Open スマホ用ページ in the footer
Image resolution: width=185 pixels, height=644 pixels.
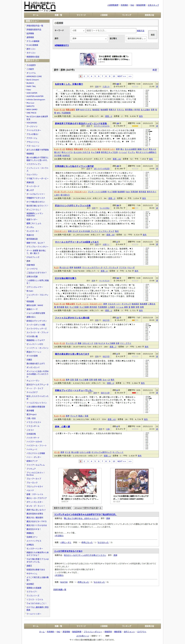point(82,636)
